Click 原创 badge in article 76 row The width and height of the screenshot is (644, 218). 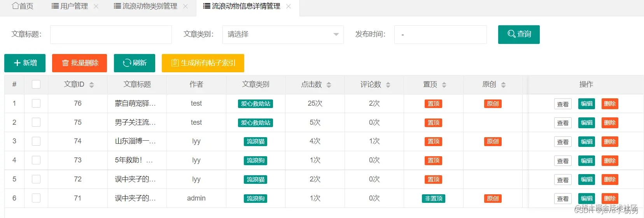[x=493, y=104]
